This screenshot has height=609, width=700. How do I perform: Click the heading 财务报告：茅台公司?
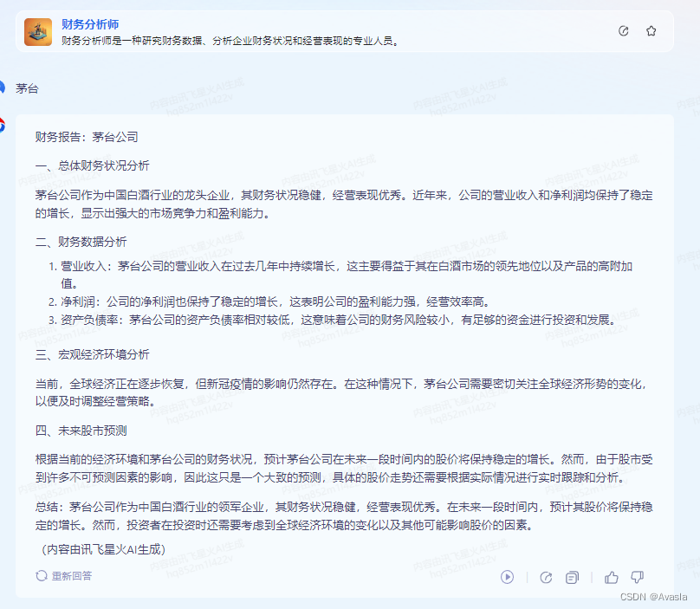[87, 137]
